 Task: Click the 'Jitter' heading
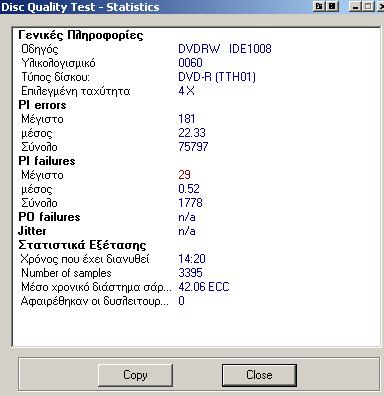(x=32, y=231)
